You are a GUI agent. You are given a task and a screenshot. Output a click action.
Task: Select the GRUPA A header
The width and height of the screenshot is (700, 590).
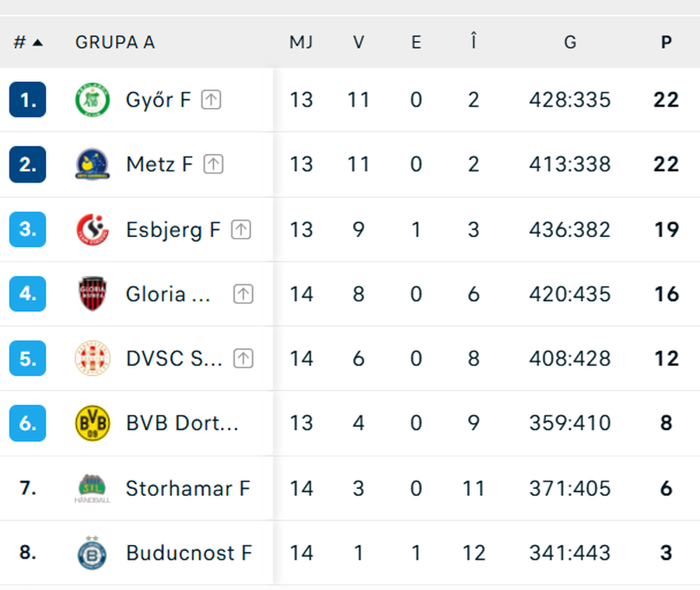115,44
